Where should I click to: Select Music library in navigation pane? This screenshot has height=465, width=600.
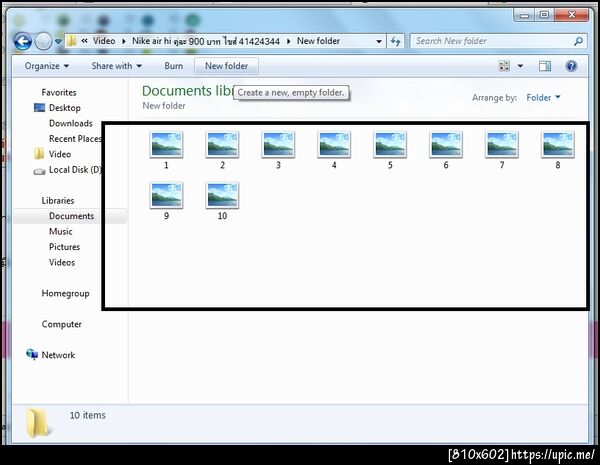(x=60, y=231)
